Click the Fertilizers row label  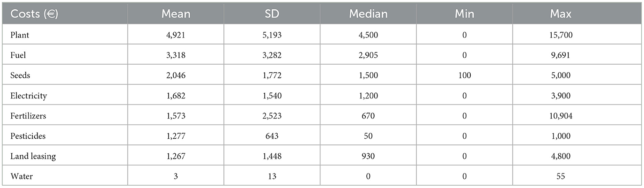(27, 116)
